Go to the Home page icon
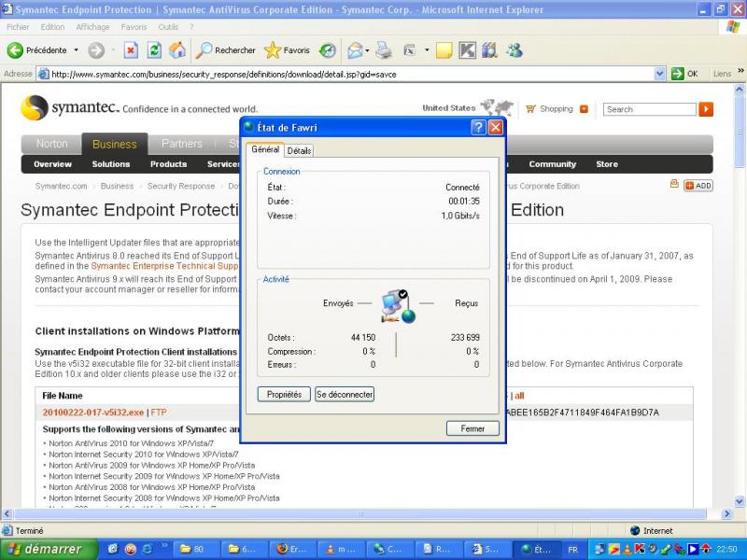 [176, 50]
